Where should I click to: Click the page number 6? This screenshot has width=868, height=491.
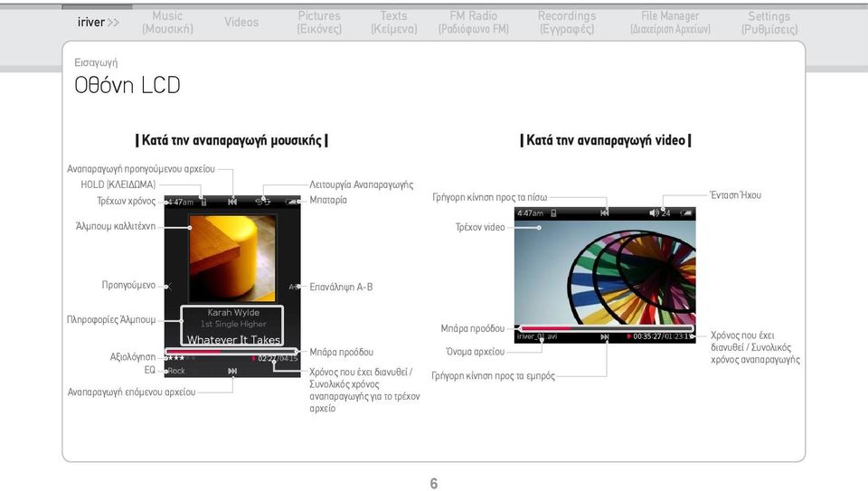(434, 483)
